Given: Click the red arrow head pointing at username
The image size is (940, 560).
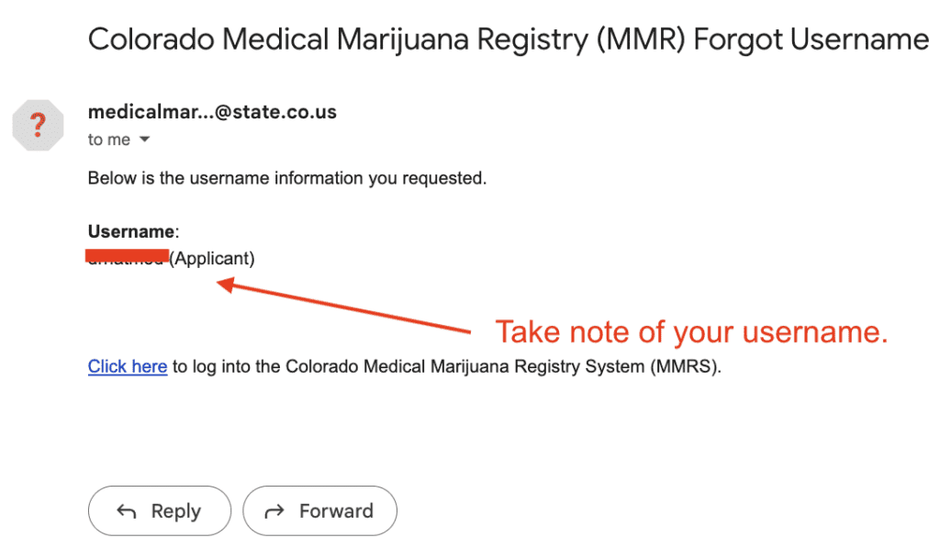Looking at the screenshot, I should (x=226, y=285).
